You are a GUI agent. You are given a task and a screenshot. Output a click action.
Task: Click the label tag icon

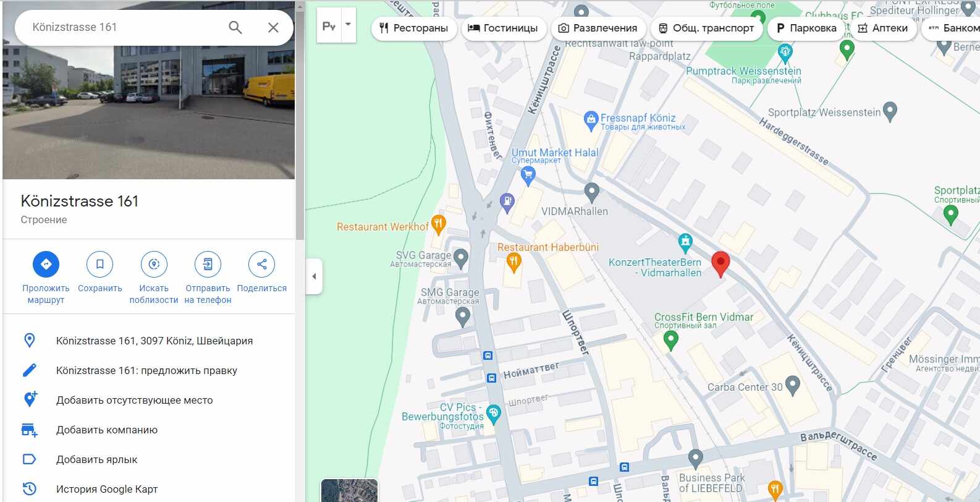point(29,459)
